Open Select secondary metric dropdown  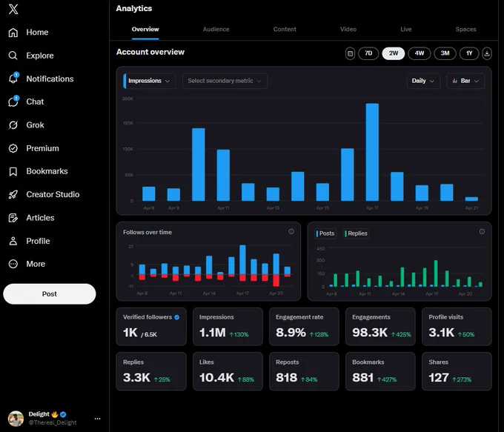[225, 81]
